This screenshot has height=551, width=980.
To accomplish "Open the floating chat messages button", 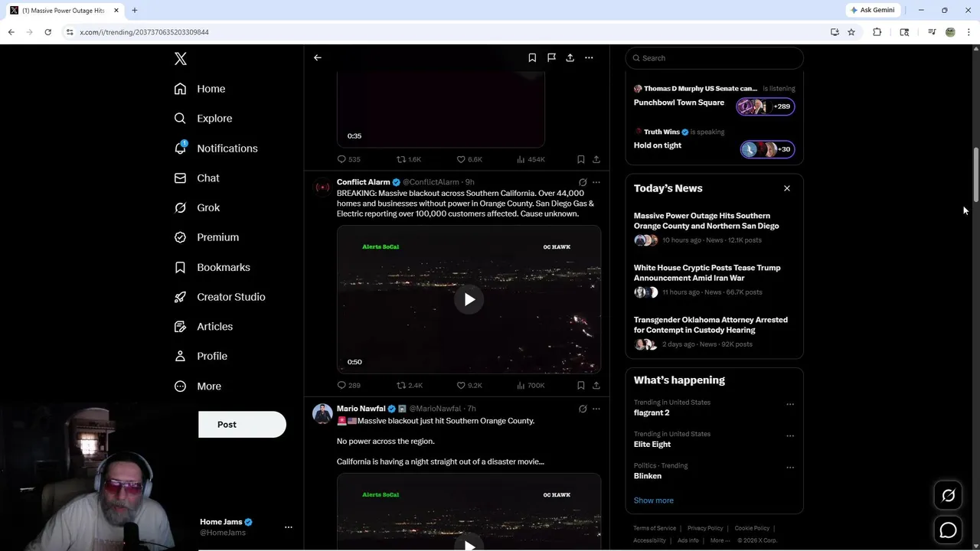I will [948, 530].
